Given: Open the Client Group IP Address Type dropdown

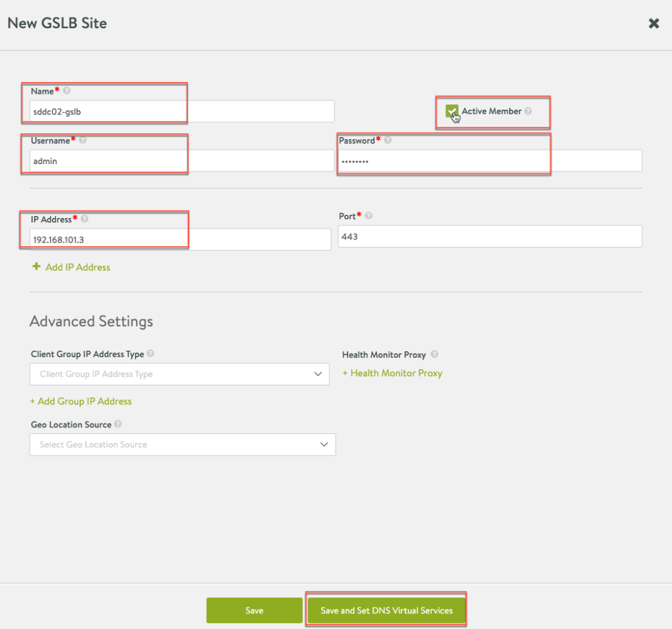Looking at the screenshot, I should click(x=179, y=374).
